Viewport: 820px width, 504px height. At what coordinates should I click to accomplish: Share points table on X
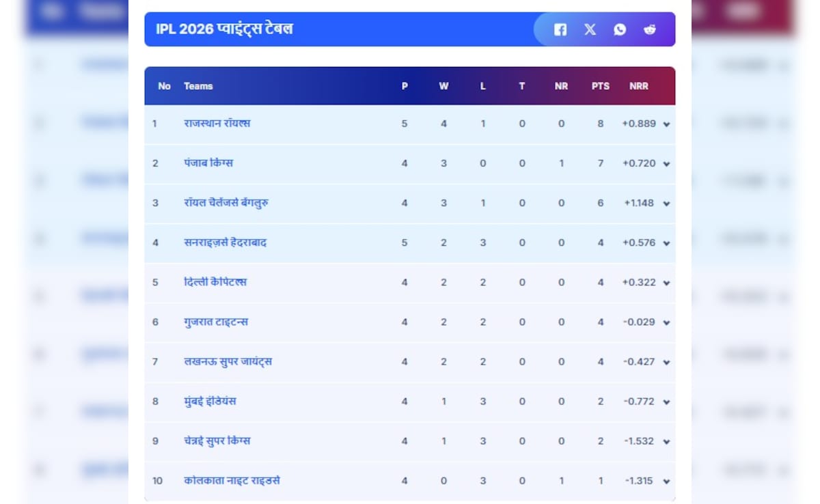point(590,29)
